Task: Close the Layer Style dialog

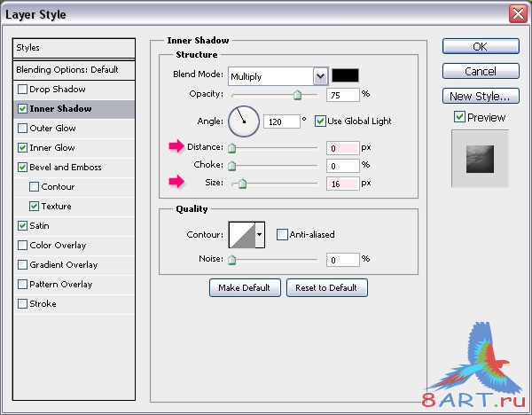Action: [x=518, y=14]
